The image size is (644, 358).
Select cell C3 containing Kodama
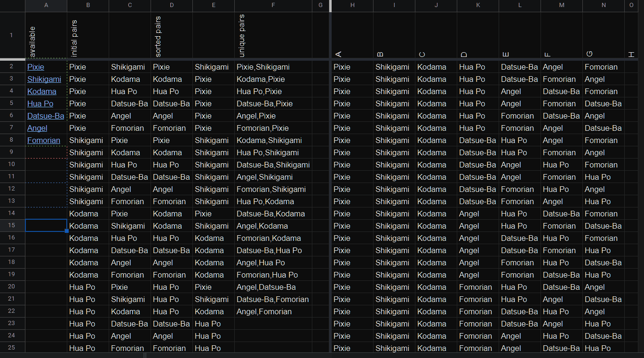tap(130, 79)
